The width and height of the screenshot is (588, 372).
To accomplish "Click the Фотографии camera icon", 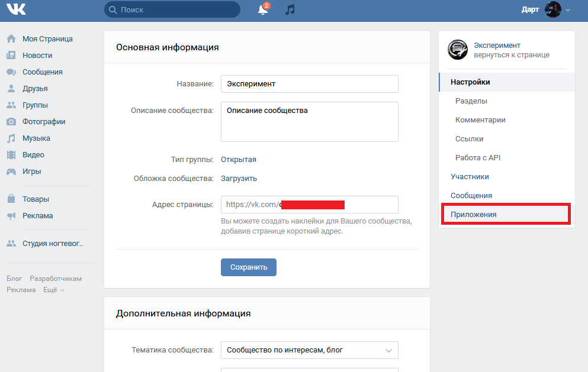I will [11, 122].
